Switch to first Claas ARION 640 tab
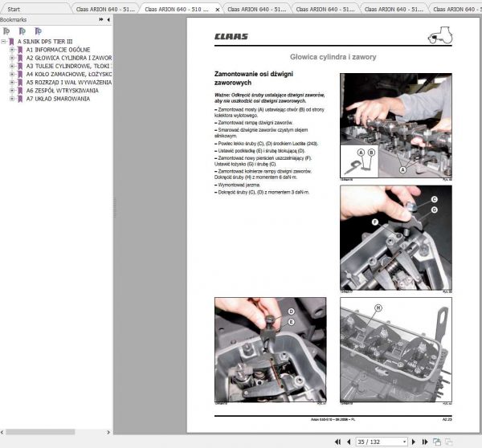Screen dimensions: 482x448 point(105,9)
